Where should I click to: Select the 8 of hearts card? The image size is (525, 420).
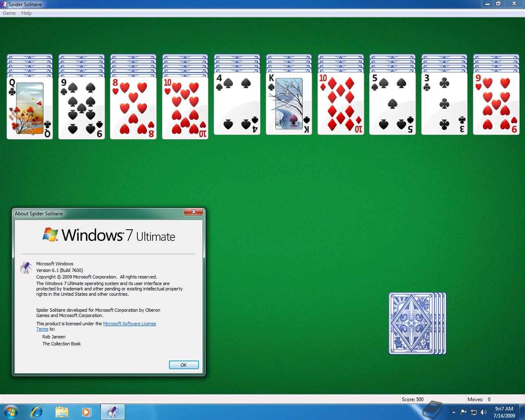pyautogui.click(x=133, y=108)
